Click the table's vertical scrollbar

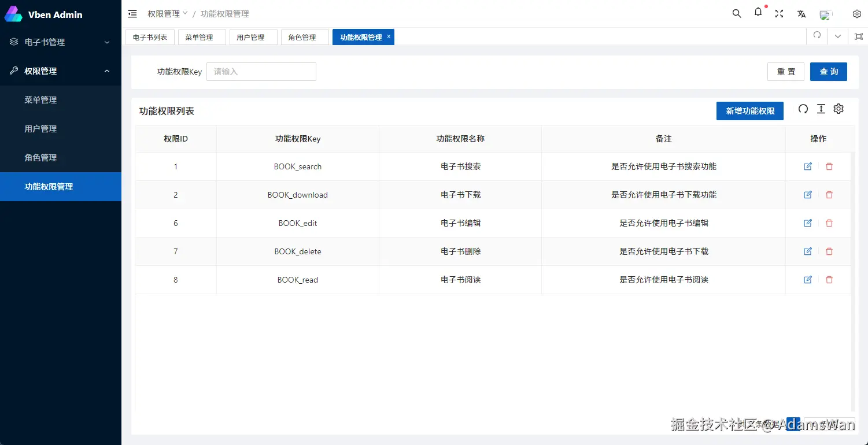coord(852,282)
